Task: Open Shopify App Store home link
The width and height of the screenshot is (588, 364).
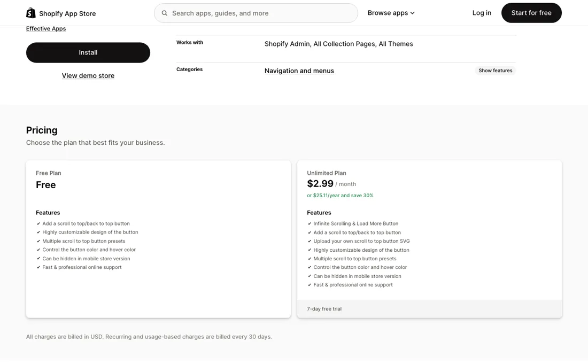Action: coord(61,13)
